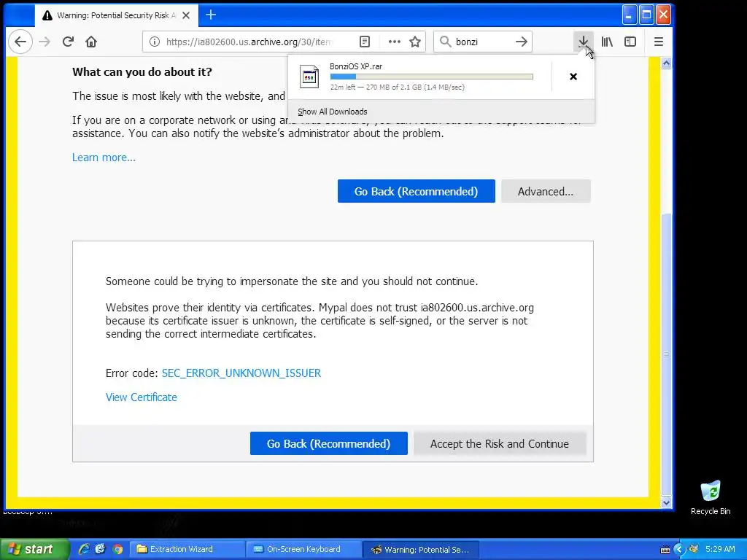Click the tray icon beside the clock
Image resolution: width=747 pixels, height=560 pixels.
pos(694,549)
